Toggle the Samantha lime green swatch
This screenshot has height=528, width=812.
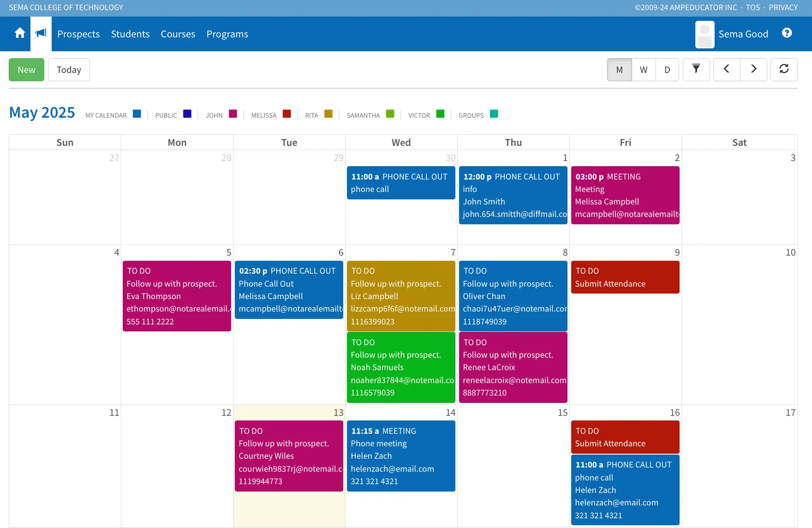390,114
